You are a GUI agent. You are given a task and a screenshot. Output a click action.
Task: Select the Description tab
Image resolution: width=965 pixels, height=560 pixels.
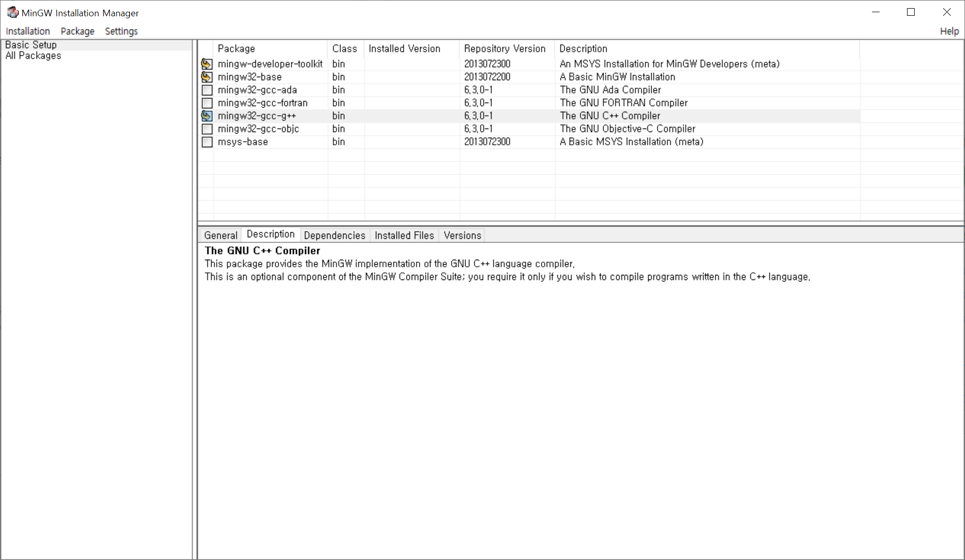point(270,234)
